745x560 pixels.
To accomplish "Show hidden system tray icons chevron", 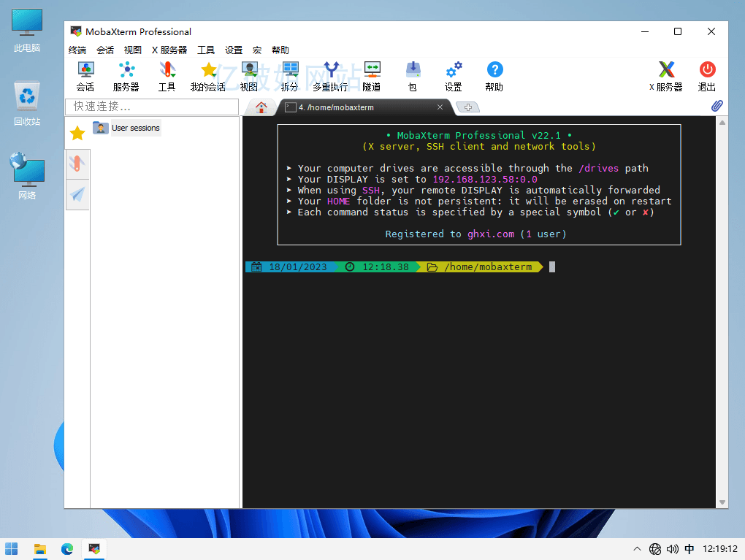I will [637, 549].
